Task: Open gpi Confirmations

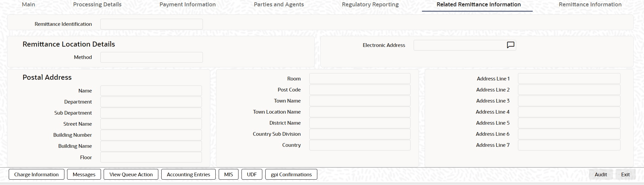Action: click(x=291, y=175)
